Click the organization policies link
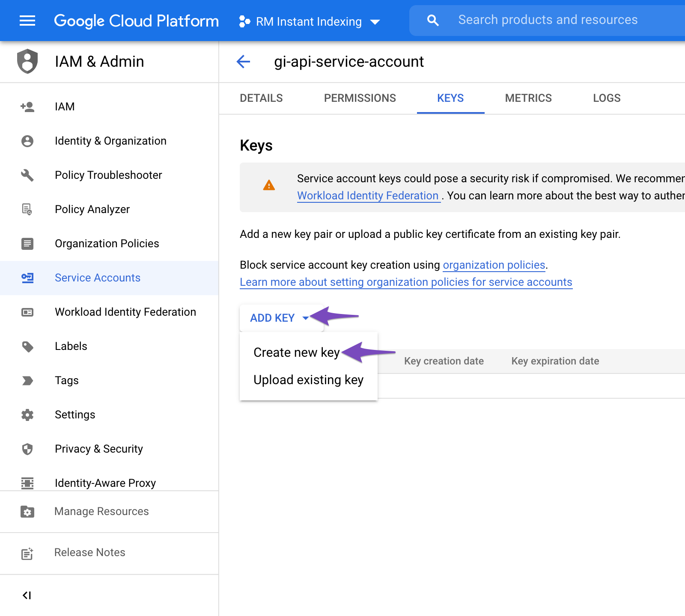This screenshot has width=685, height=616. pyautogui.click(x=494, y=265)
